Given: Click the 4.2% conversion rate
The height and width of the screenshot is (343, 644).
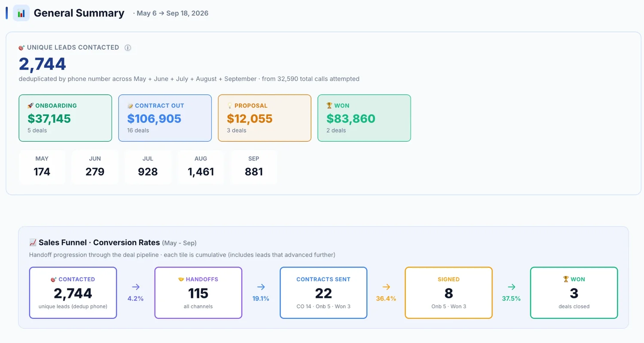Looking at the screenshot, I should tap(136, 298).
